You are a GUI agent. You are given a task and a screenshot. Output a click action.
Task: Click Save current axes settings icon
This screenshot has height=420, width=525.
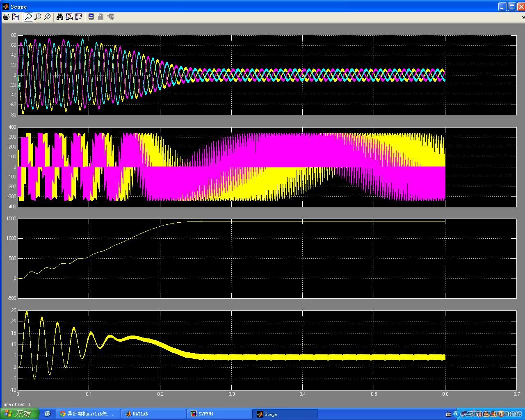tap(69, 17)
